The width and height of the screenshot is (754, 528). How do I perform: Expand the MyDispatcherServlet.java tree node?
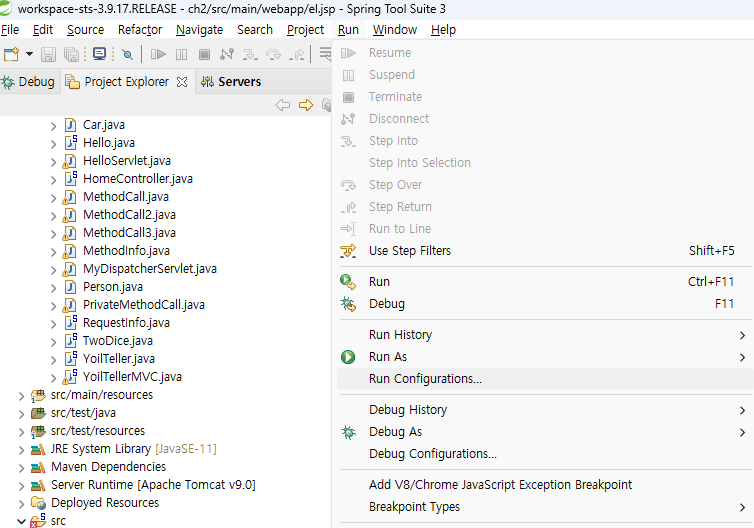pos(53,270)
